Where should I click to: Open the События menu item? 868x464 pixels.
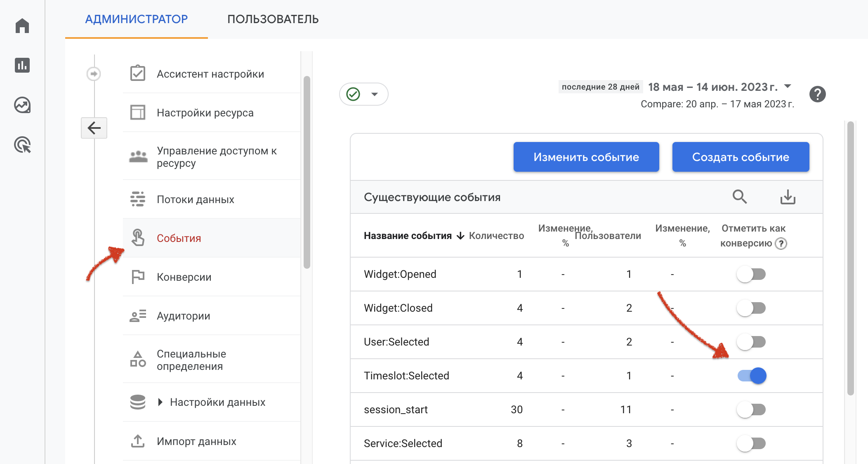tap(212, 238)
